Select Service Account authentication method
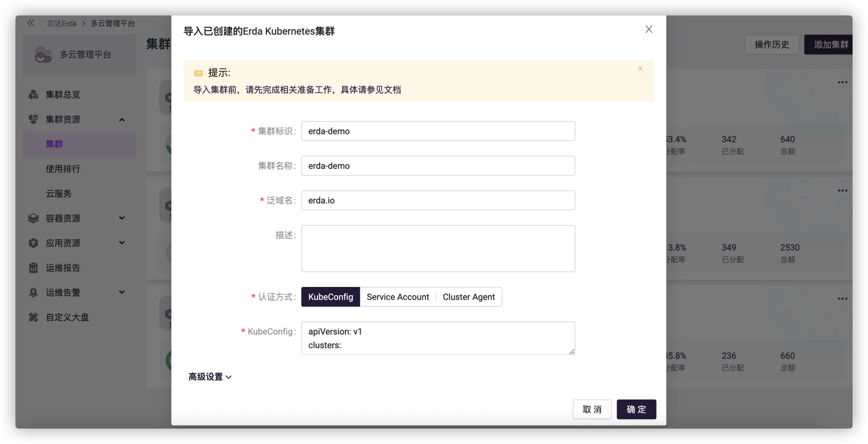Screen dimensions: 868x444 [397, 297]
